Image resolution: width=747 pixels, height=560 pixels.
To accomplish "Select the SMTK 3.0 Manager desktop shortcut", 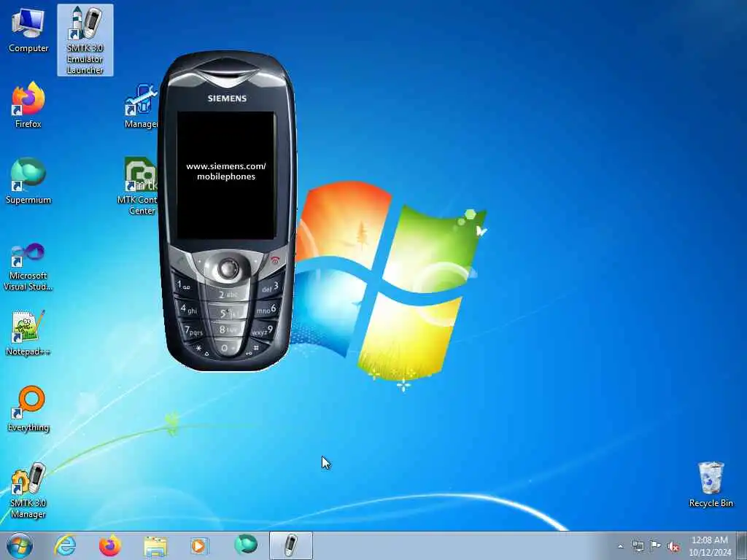I will tap(28, 490).
